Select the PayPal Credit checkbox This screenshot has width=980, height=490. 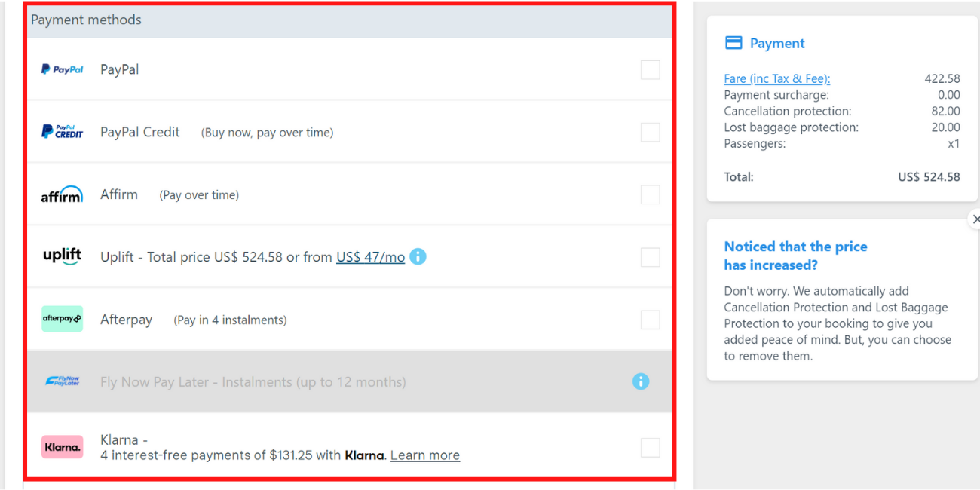[x=650, y=132]
